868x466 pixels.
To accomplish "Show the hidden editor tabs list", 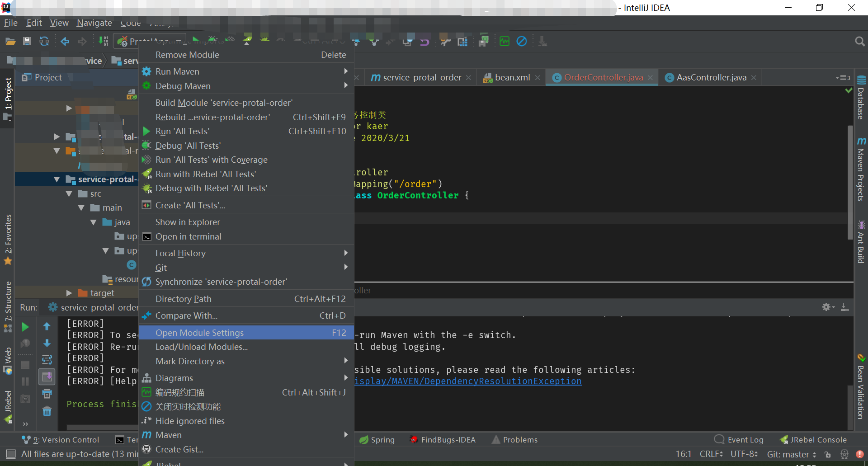I will tap(844, 78).
